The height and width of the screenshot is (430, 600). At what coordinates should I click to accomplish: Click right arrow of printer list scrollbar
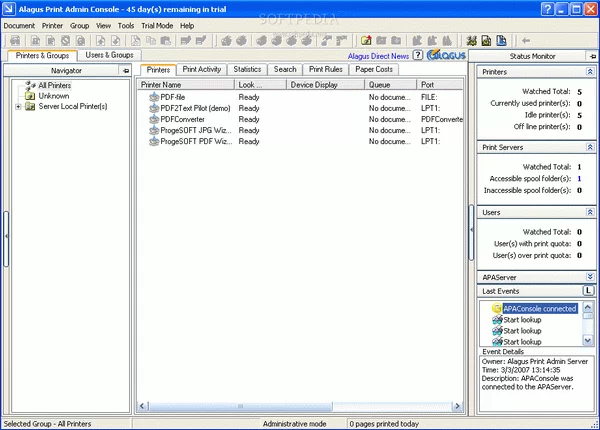pos(457,406)
